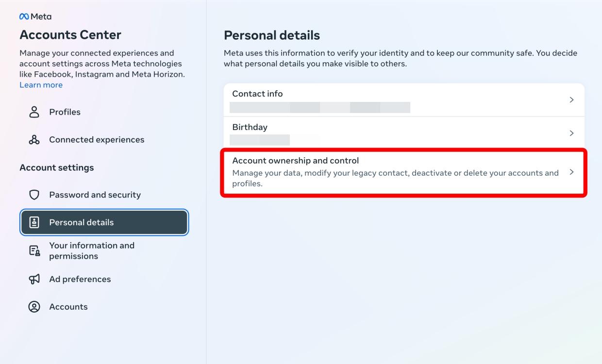
Task: Click the Personal details ID card icon
Action: [x=33, y=222]
